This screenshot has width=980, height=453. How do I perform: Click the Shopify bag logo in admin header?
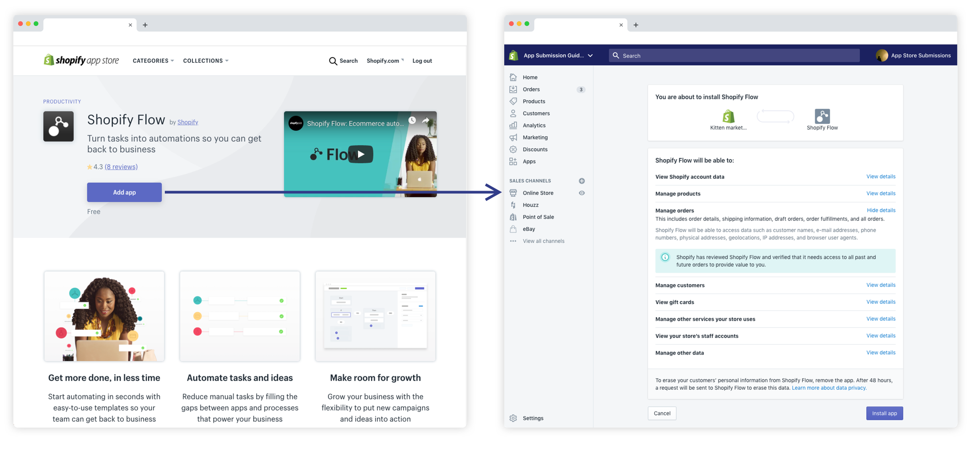click(514, 55)
